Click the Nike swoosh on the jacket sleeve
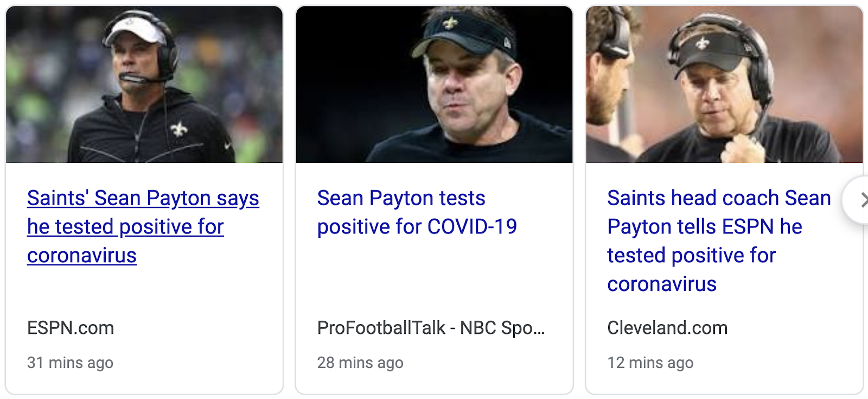 pyautogui.click(x=227, y=146)
